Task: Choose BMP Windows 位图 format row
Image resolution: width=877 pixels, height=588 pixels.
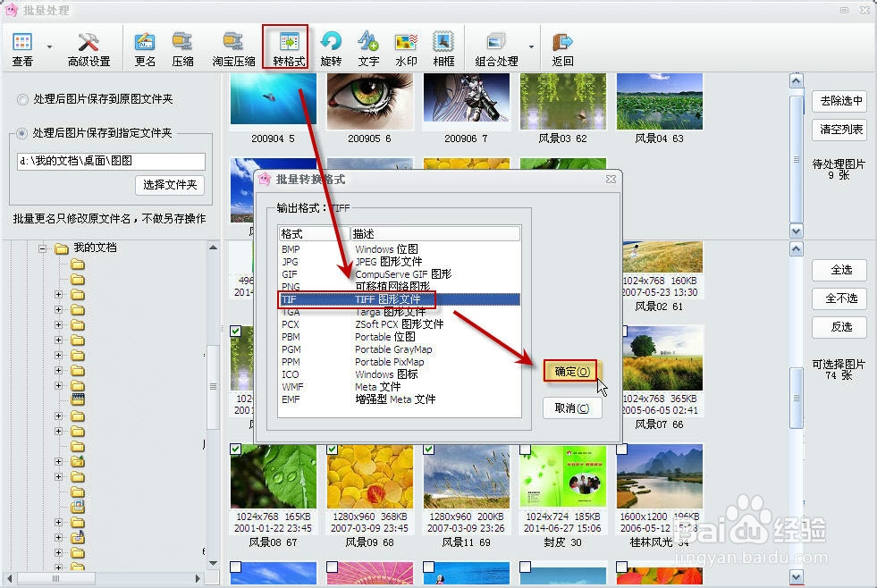Action: click(x=400, y=249)
